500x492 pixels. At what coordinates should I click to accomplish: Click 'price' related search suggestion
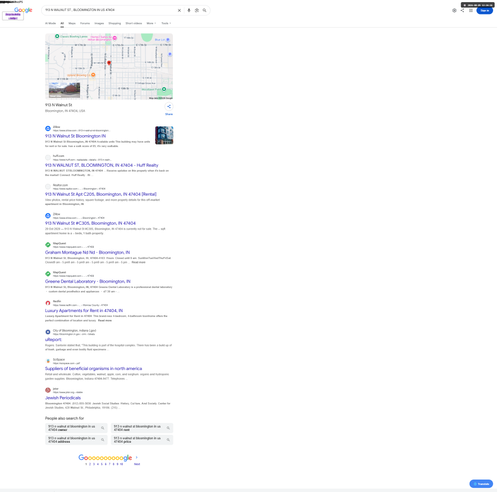(x=142, y=440)
